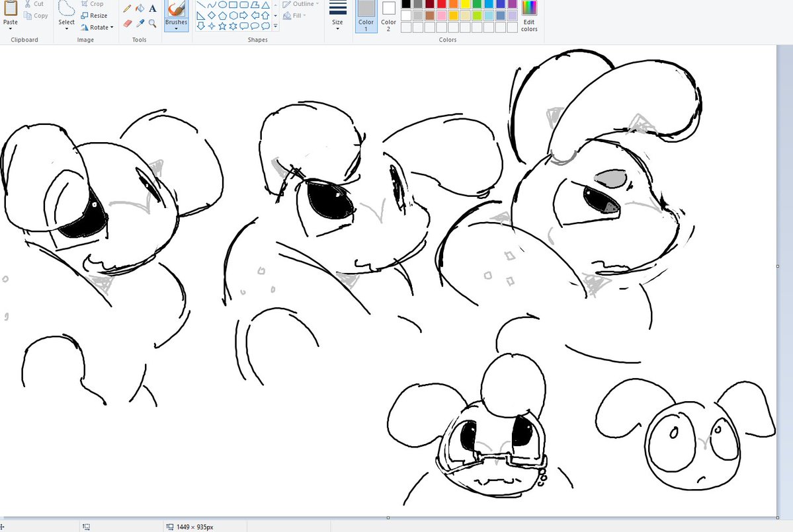Pick the lavender color swatch
Screen dimensions: 793x532
[513, 16]
